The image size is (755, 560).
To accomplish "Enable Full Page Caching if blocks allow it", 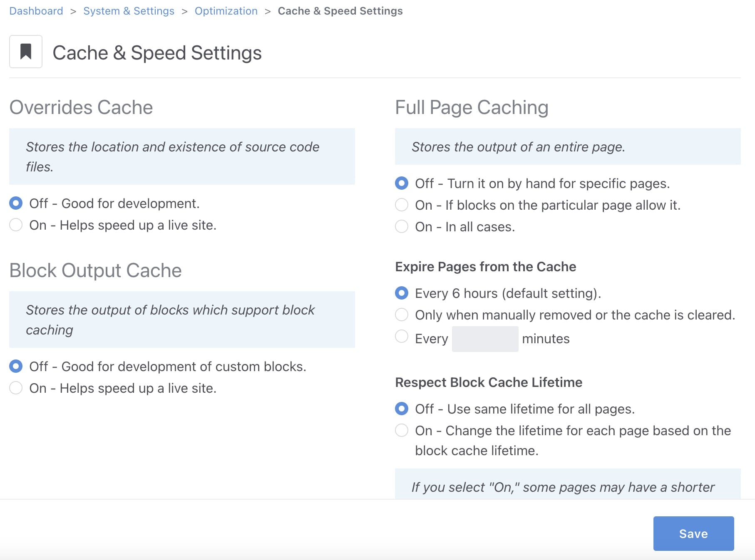I will (x=402, y=205).
